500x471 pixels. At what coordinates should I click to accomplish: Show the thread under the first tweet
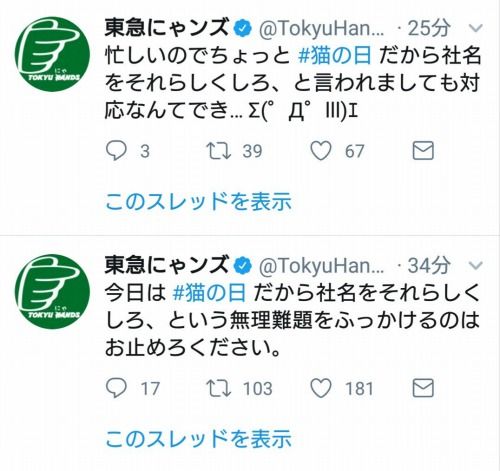point(198,202)
